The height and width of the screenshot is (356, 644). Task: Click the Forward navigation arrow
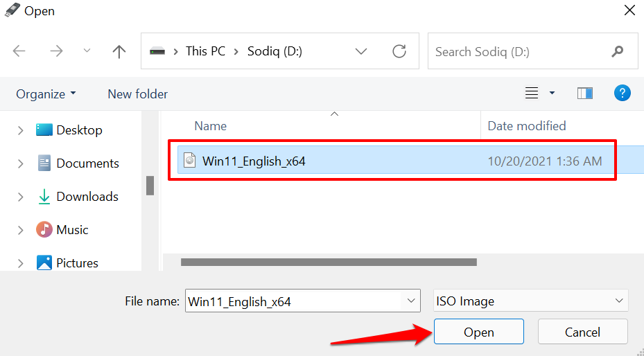pos(56,51)
